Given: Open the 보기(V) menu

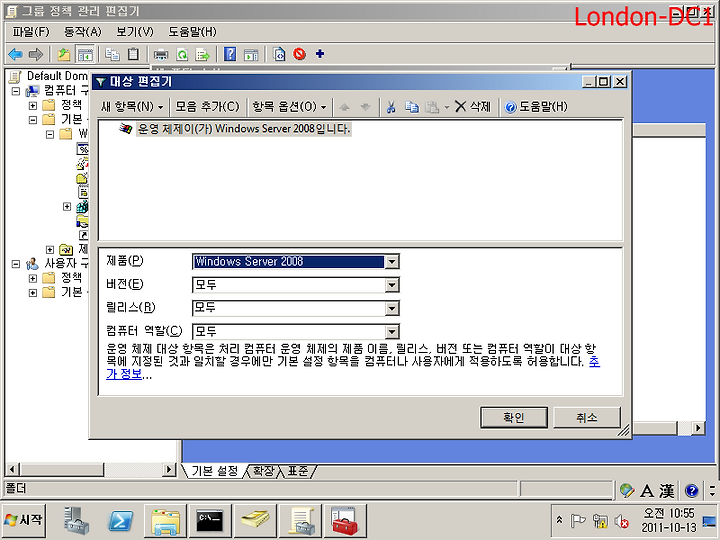Looking at the screenshot, I should point(135,32).
